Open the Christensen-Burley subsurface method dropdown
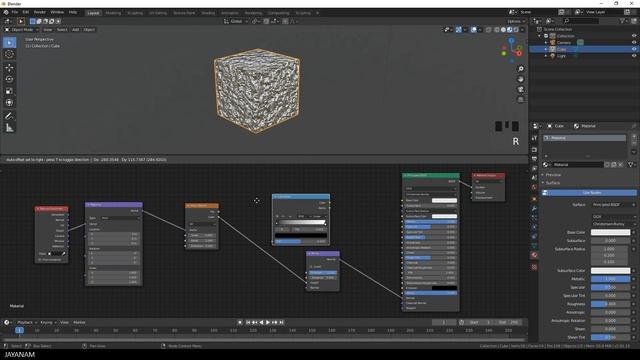Screen dimensions: 640x360 click(x=613, y=224)
